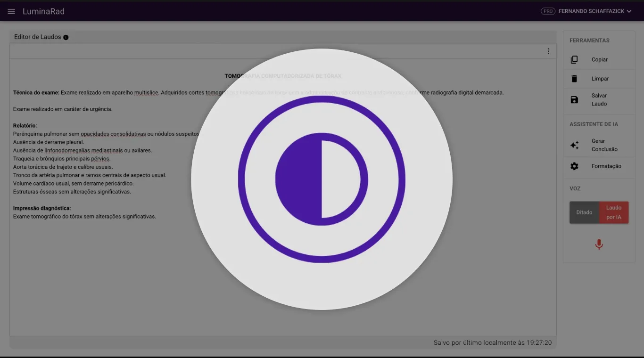Viewport: 644px width, 358px height.
Task: Click the Copiar button label
Action: 600,60
